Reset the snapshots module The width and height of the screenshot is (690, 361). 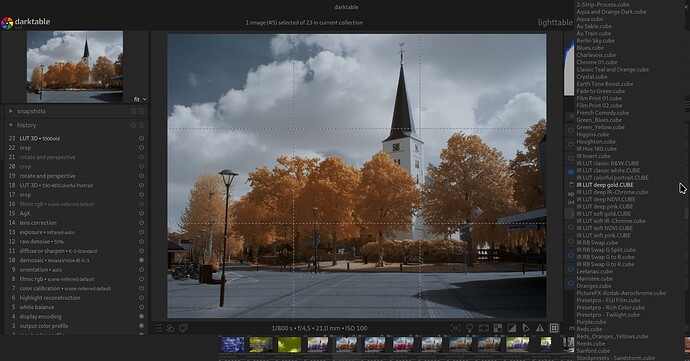pos(133,111)
